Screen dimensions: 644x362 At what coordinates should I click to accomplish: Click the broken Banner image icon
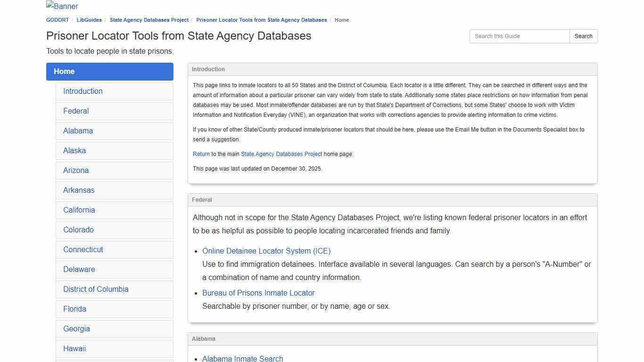[x=62, y=6]
